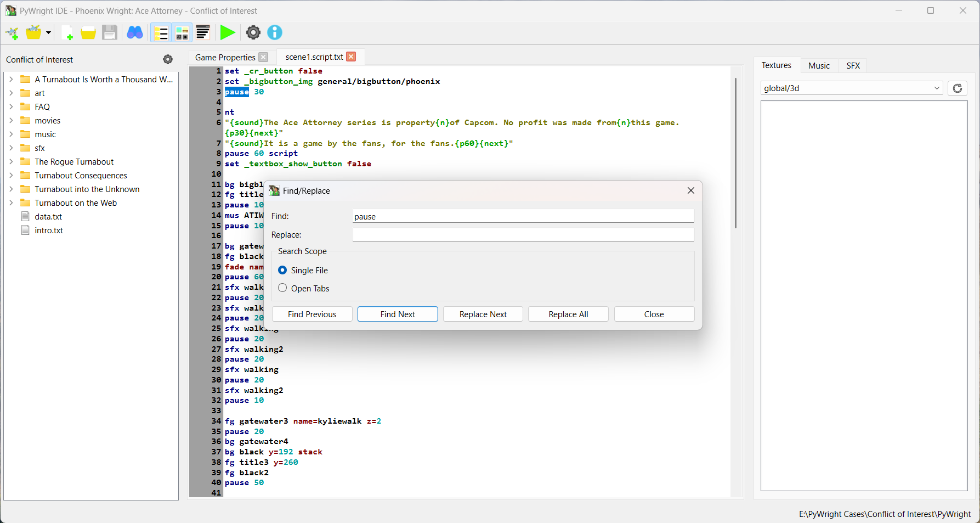Expand the 'A Turnabout Is Worth a Thousand W...' folder
Viewport: 980px width, 523px height.
pyautogui.click(x=11, y=79)
